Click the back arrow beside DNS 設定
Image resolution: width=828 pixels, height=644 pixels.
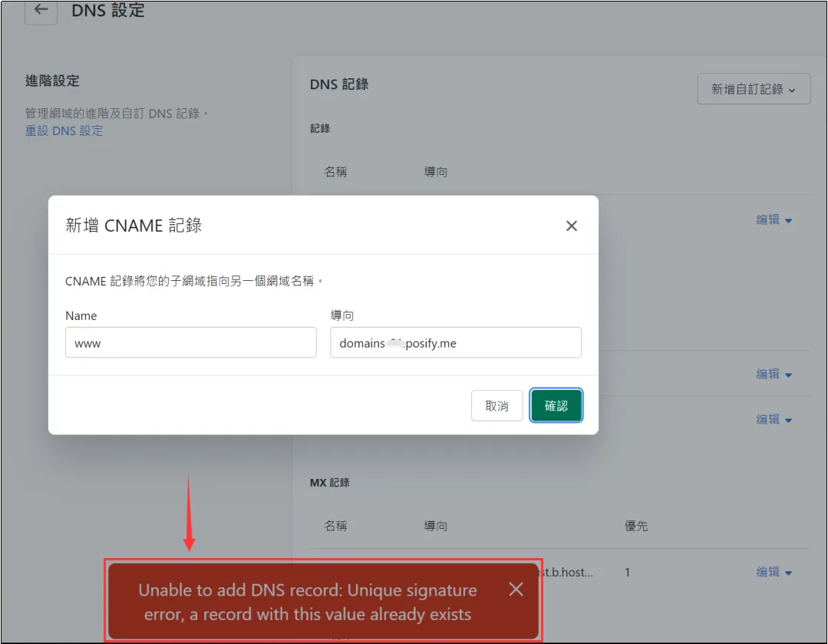41,10
